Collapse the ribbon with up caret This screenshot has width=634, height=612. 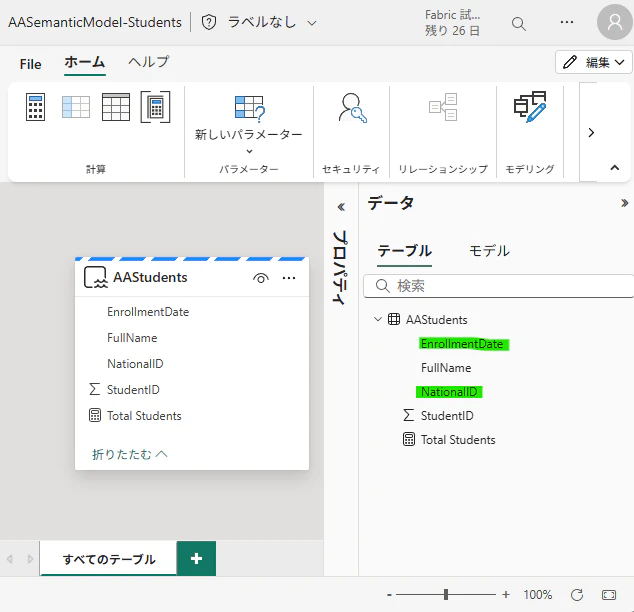tap(615, 167)
